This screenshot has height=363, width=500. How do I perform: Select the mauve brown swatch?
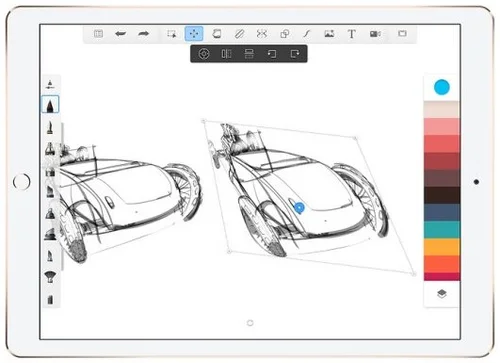click(442, 178)
